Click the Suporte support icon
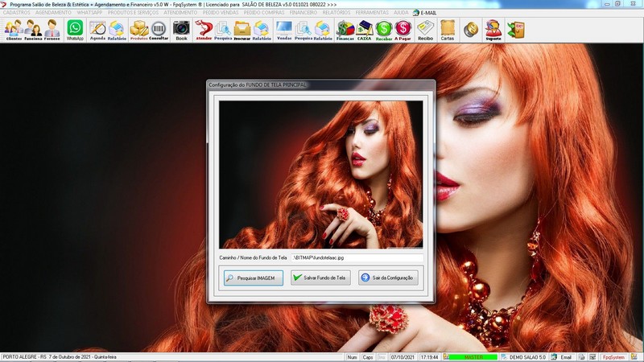Screen dimensions: 644x362 [x=493, y=30]
